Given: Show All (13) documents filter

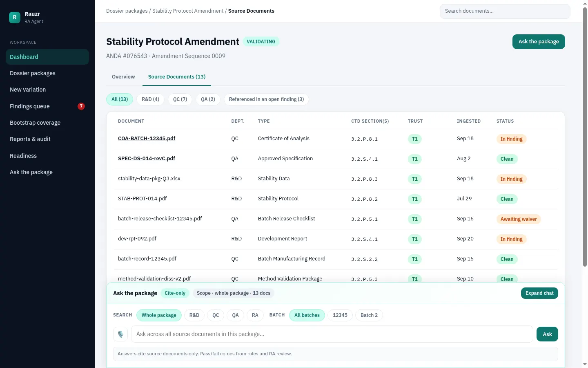Looking at the screenshot, I should coord(120,99).
